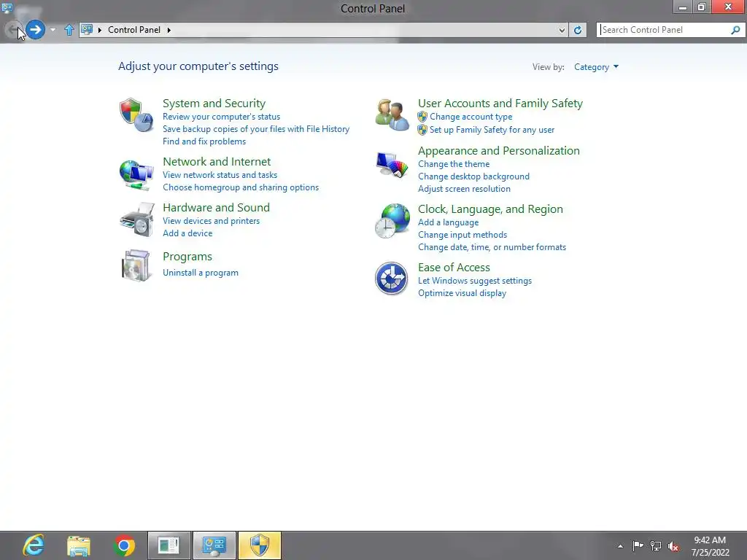Open Ease of Access heading
Screen dimensions: 747x560
[x=454, y=268]
